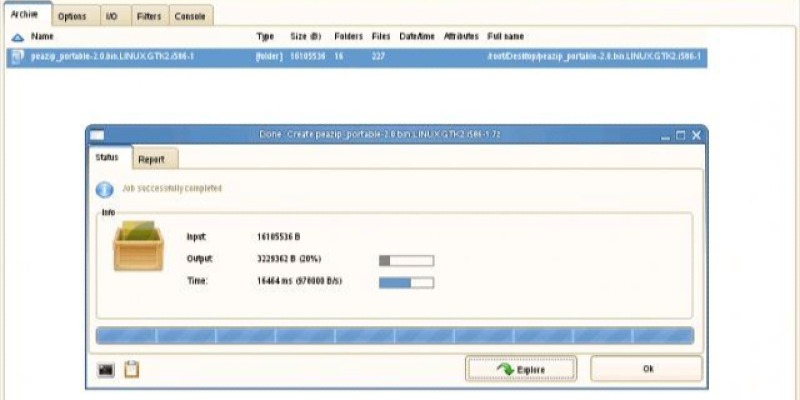This screenshot has height=400, width=800.
Task: Click the console icon at dialog bottom-left
Action: (105, 370)
